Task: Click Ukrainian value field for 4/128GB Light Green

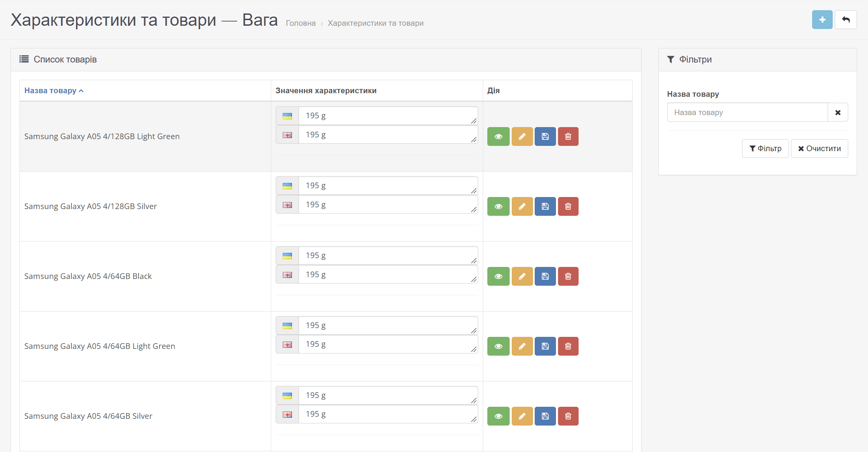Action: (388, 115)
